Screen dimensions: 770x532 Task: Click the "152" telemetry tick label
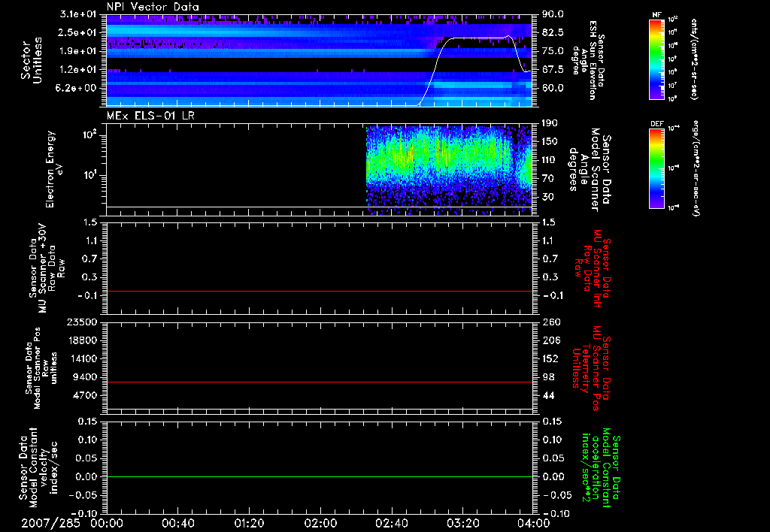[x=550, y=358]
